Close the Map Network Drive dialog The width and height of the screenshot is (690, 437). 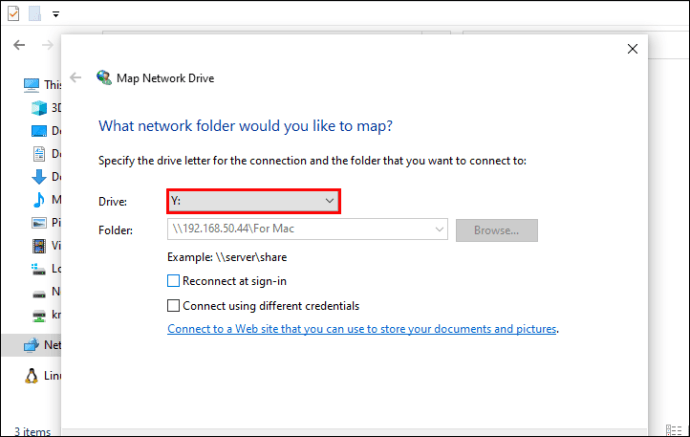(632, 48)
